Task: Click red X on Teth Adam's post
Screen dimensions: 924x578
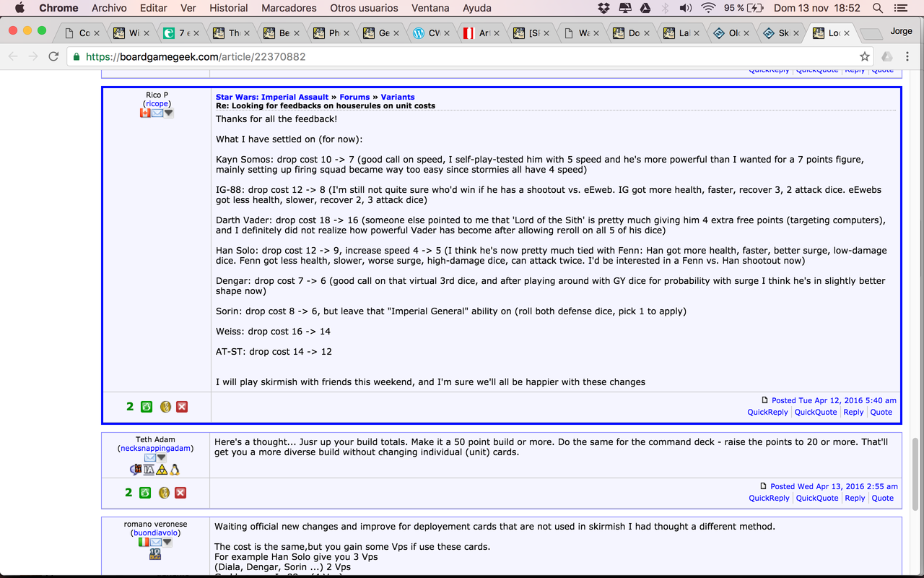Action: tap(180, 493)
